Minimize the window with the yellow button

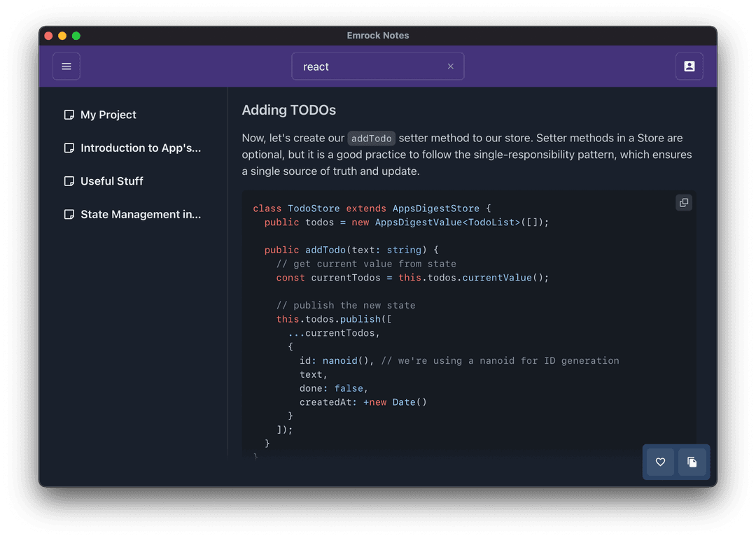click(62, 36)
